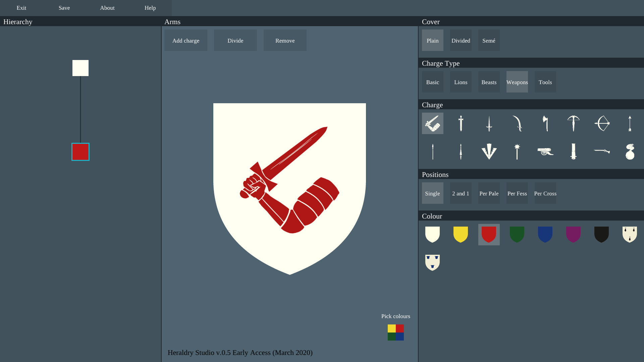Choose the bow and arrow charge
Image resolution: width=644 pixels, height=362 pixels.
(602, 123)
